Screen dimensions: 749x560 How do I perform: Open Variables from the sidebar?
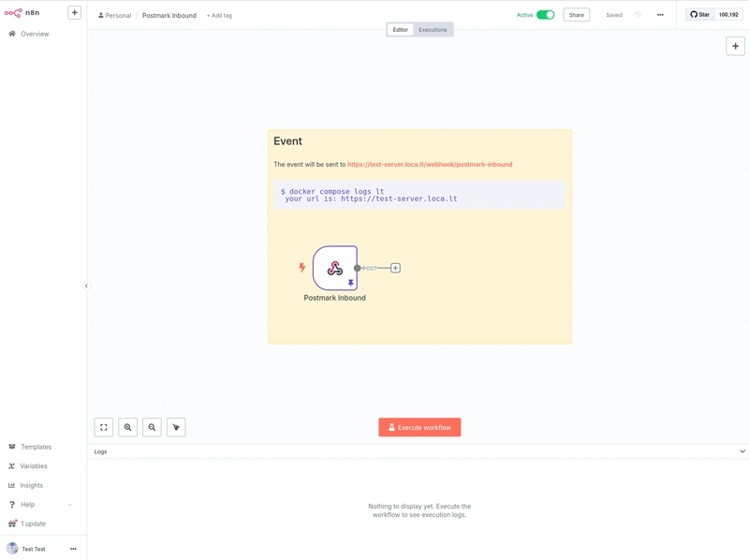(x=34, y=465)
